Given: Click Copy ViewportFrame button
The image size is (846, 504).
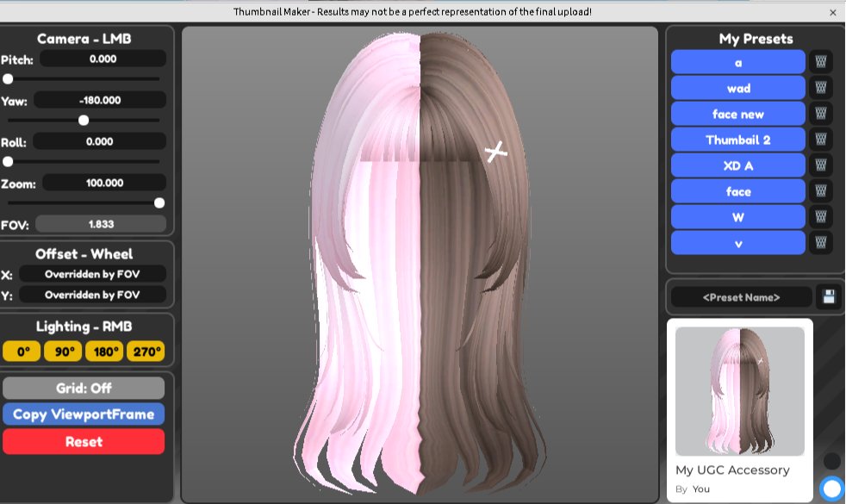Looking at the screenshot, I should pos(84,414).
